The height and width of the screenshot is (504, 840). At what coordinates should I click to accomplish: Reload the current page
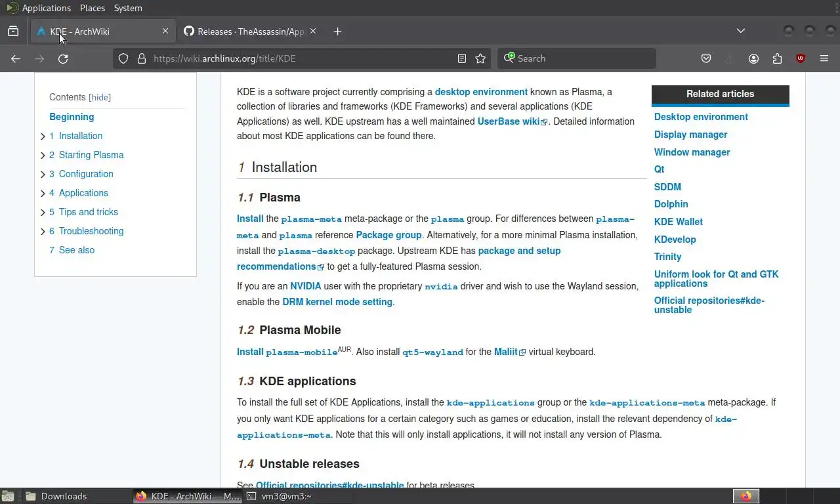point(63,58)
